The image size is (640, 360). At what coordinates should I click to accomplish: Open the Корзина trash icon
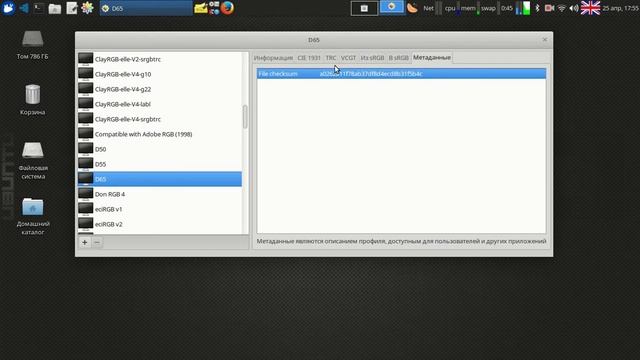coord(33,99)
